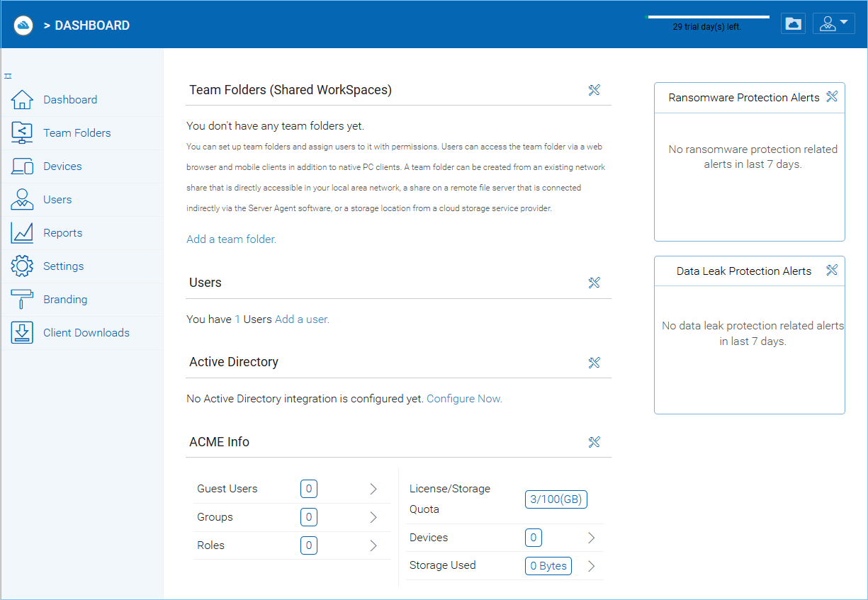868x600 pixels.
Task: Click the Settings gear icon
Action: (22, 266)
